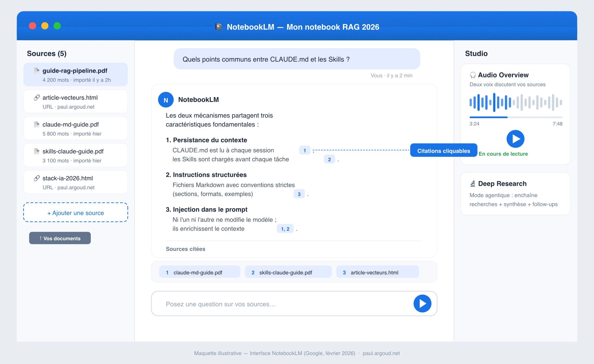Screen dimensions: 594x364
Task: Seek on the Audio Overview progress bar
Action: point(516,117)
